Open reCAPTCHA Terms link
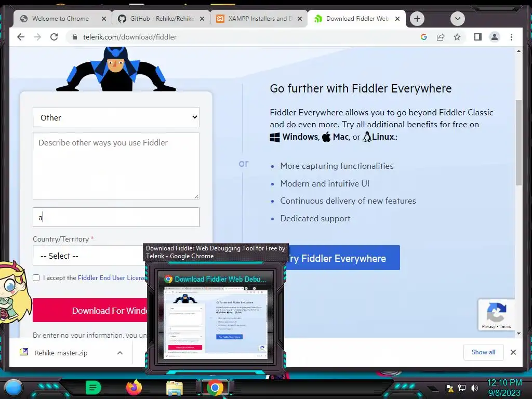The width and height of the screenshot is (532, 399). coord(505,326)
